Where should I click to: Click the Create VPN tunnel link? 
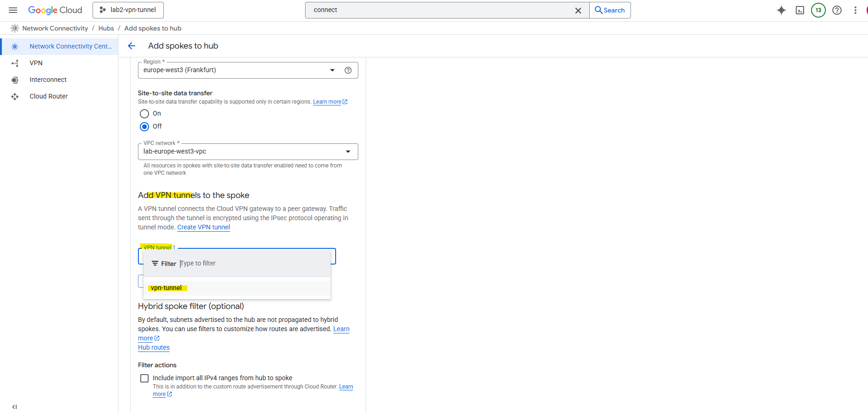point(204,227)
